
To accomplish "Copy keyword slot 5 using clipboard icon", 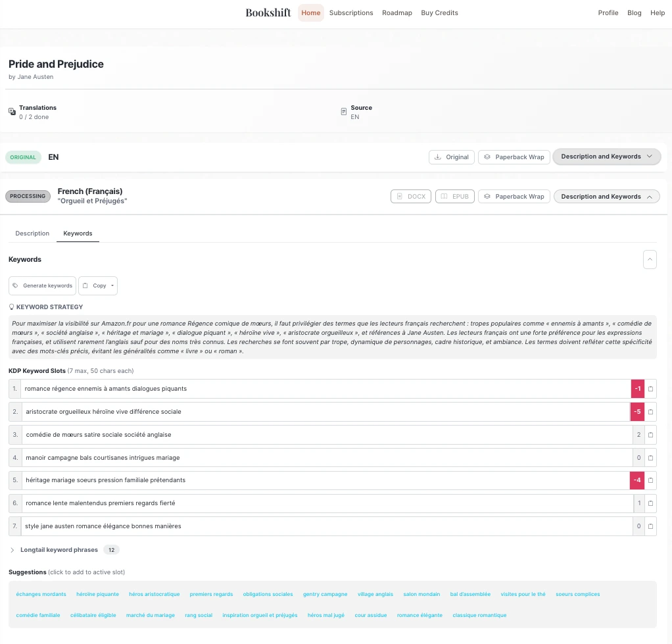I will pos(650,480).
